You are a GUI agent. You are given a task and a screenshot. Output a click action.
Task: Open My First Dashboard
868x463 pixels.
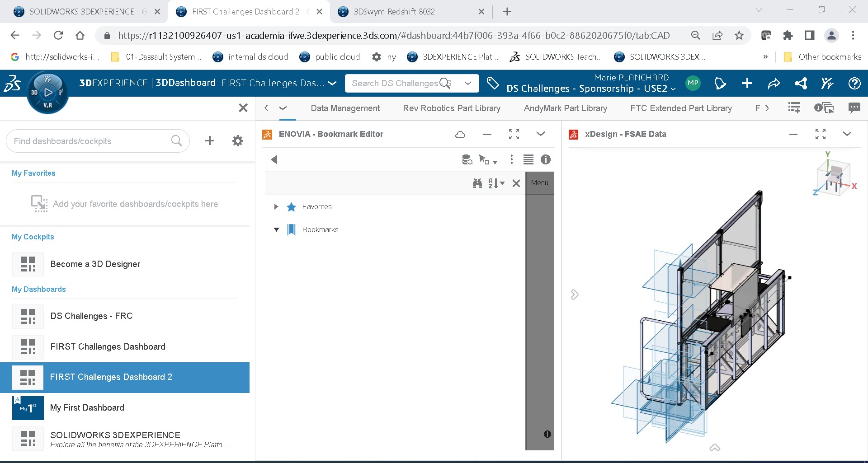(x=125, y=408)
